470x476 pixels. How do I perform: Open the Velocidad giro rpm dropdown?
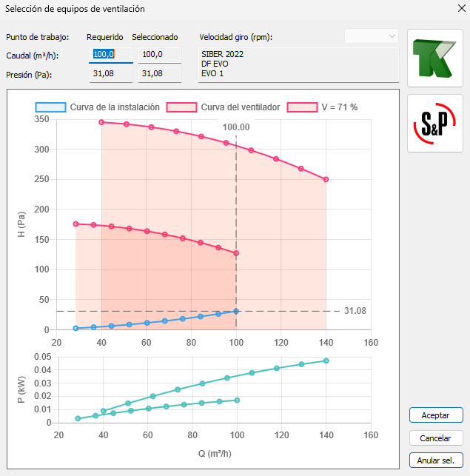pyautogui.click(x=372, y=36)
